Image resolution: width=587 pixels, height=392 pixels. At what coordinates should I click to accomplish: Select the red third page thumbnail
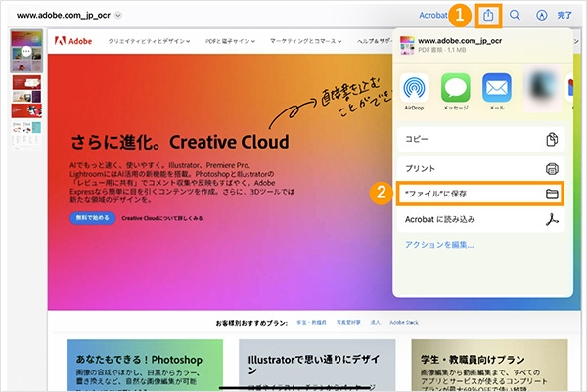pos(26,111)
